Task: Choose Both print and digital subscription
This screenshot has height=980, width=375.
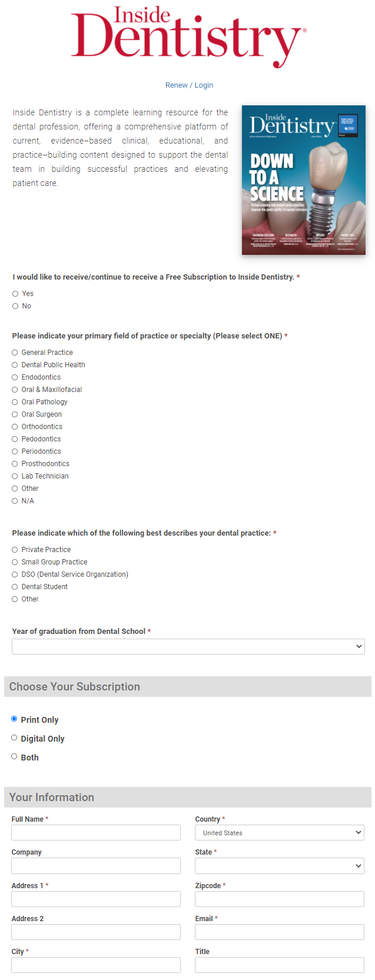Action: tap(14, 757)
